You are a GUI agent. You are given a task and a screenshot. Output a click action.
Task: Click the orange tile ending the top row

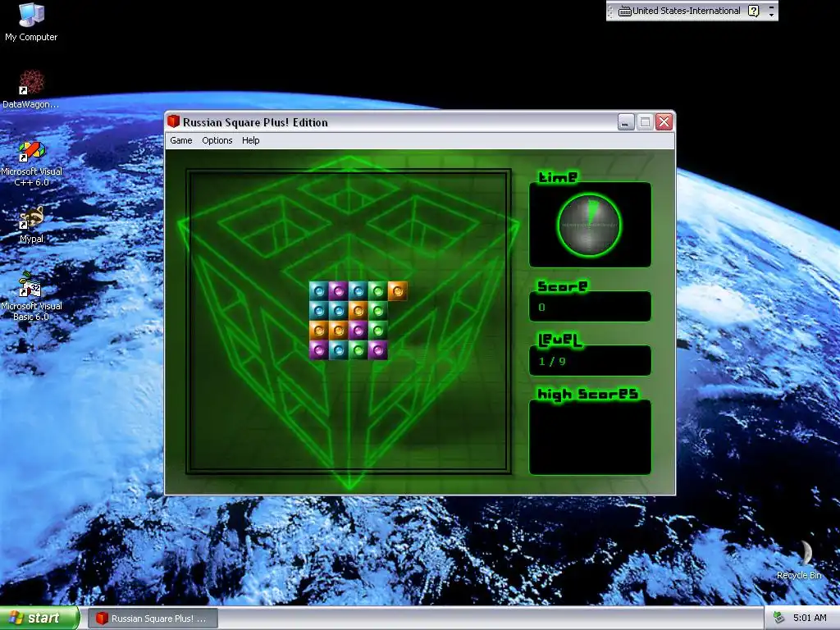pos(398,291)
